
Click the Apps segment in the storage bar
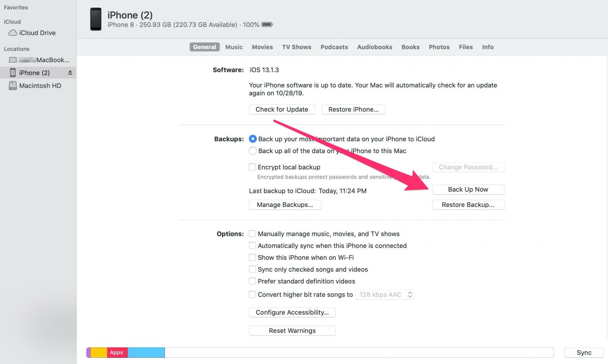click(x=116, y=352)
